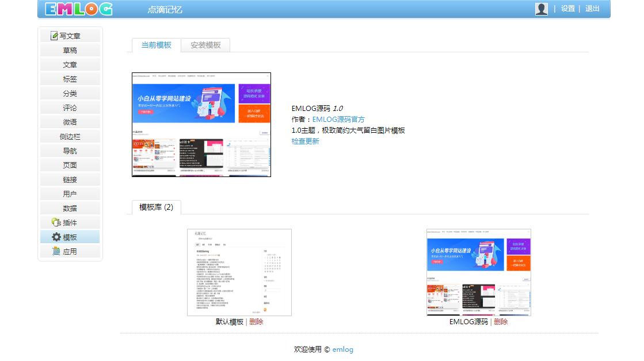Delete the EMLOG源码 template
The image size is (644, 361).
point(501,322)
